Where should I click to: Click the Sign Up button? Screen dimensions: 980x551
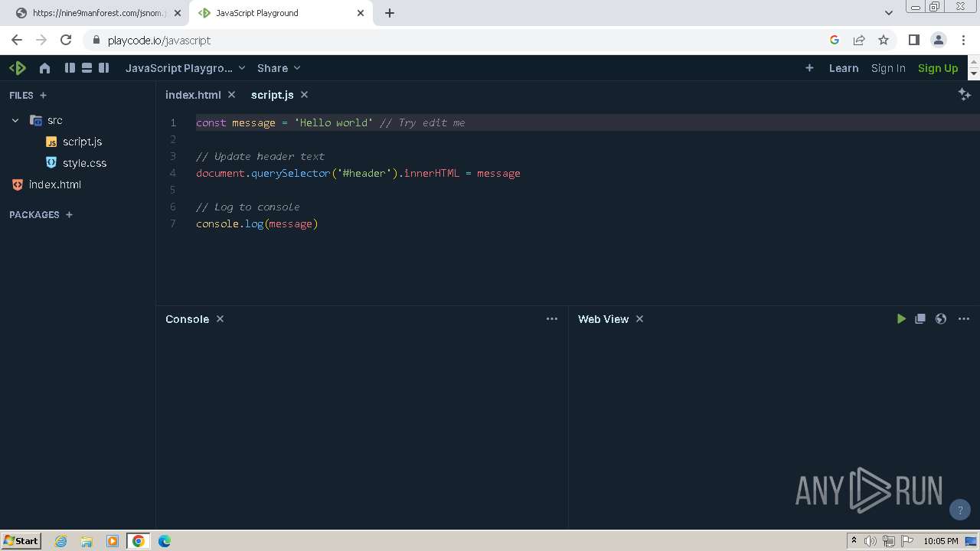(x=938, y=68)
